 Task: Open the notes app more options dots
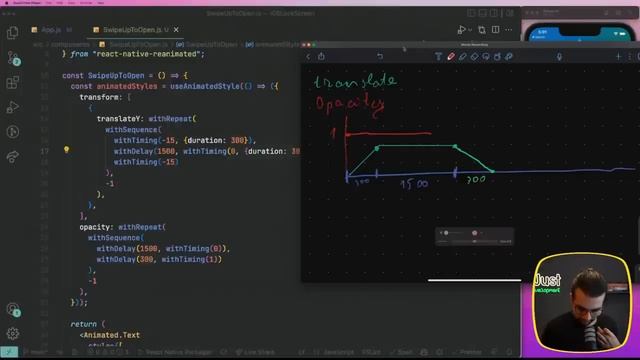[629, 56]
